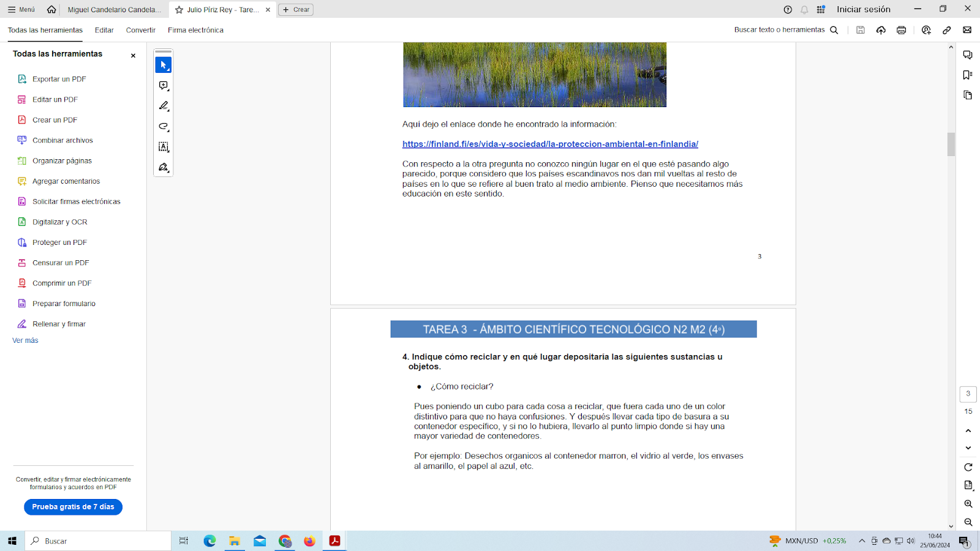Go to previous page arrow
Viewport: 980px width, 551px height.
tap(968, 431)
